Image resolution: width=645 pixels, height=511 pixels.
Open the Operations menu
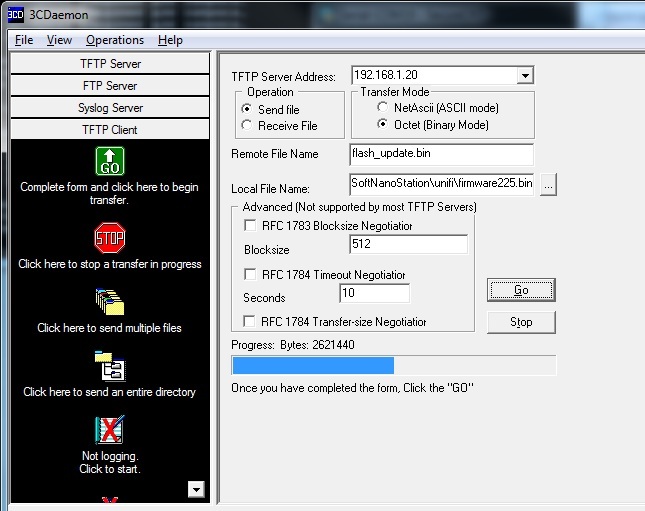pos(115,40)
